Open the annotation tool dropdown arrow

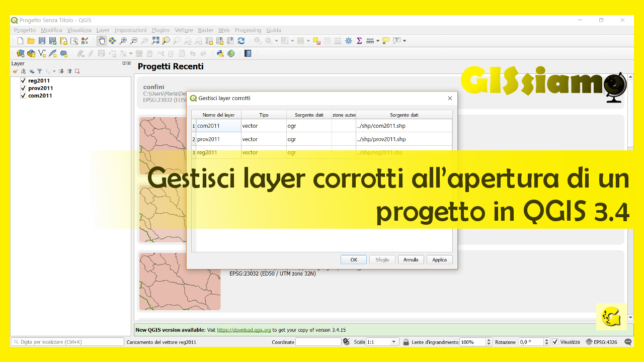pyautogui.click(x=404, y=41)
